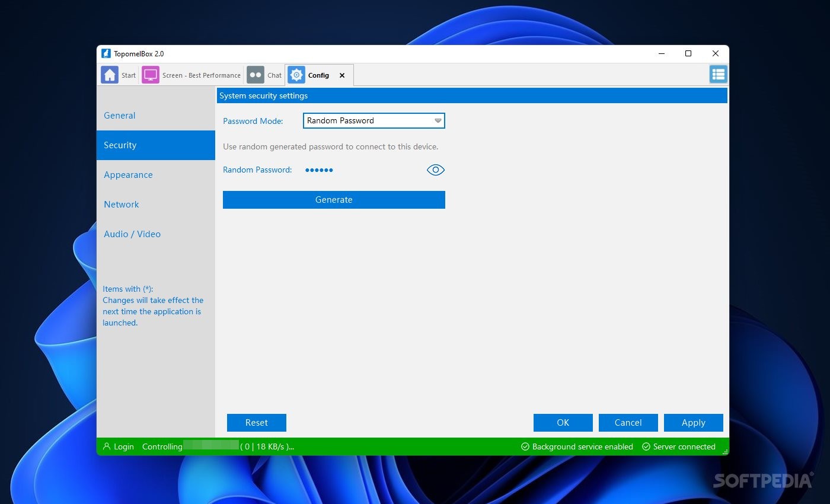Click the Server connected status text
Image resolution: width=830 pixels, height=504 pixels.
pyautogui.click(x=684, y=446)
